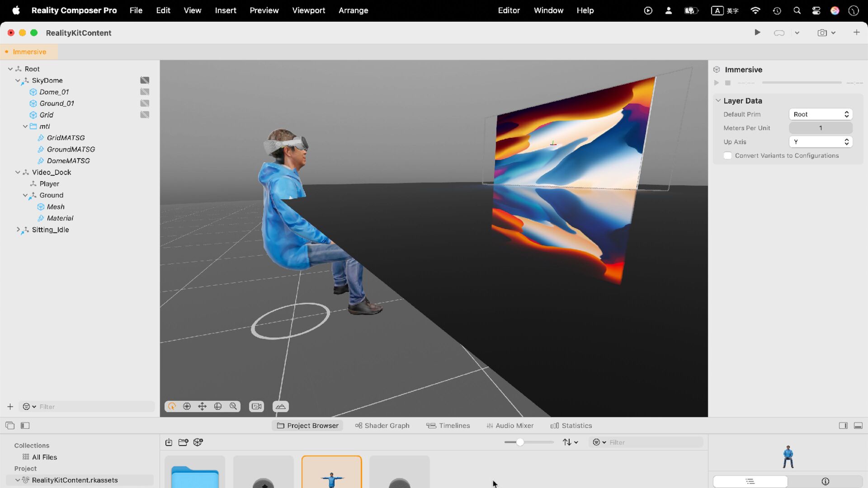Switch to the Statistics tab
The image size is (868, 488).
(x=571, y=426)
